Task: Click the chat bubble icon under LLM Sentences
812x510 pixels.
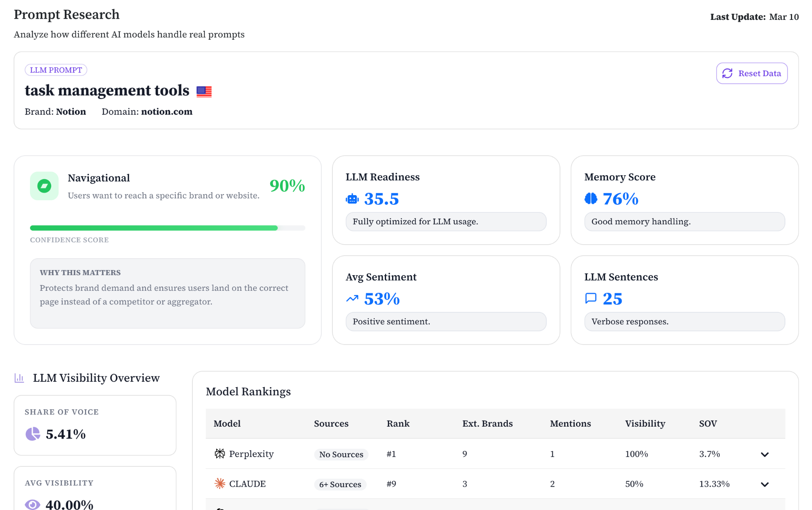Action: (591, 298)
